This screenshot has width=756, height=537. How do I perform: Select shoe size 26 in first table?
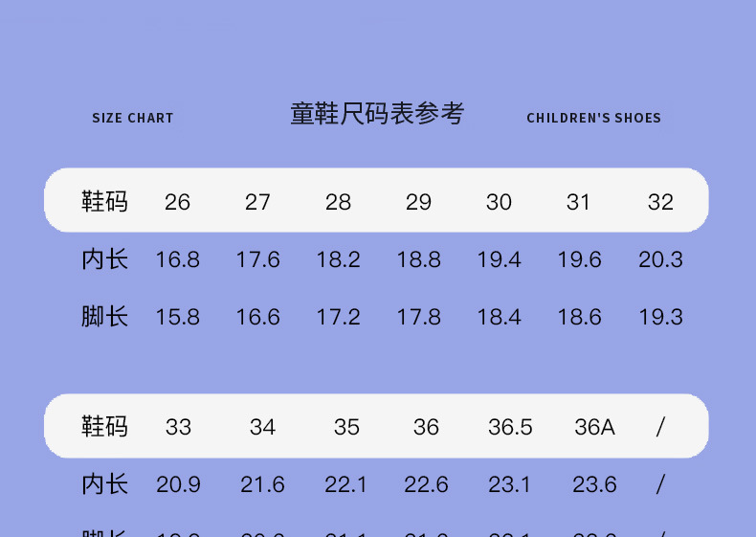point(177,202)
